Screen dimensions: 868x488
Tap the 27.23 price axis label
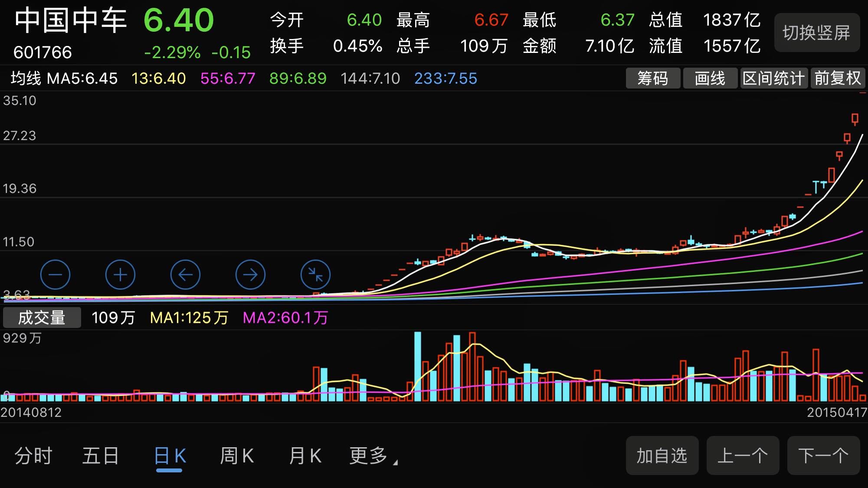(x=20, y=136)
